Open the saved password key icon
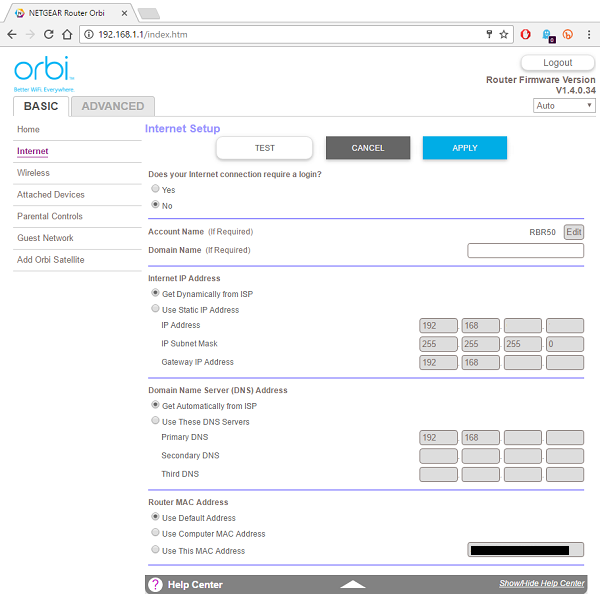This screenshot has width=600, height=594. [x=488, y=34]
